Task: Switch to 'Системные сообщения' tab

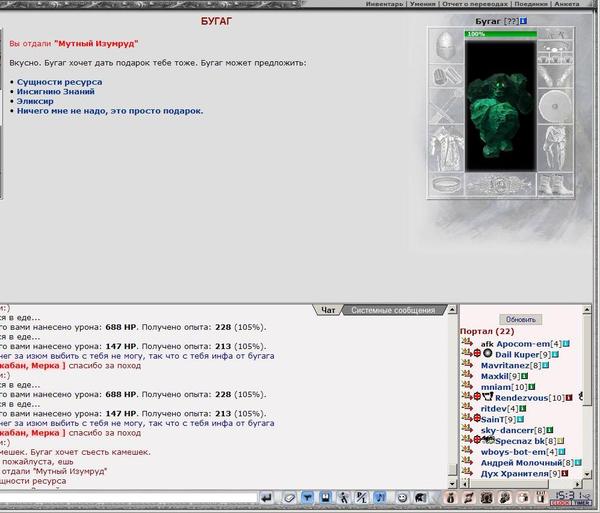Action: pos(393,310)
